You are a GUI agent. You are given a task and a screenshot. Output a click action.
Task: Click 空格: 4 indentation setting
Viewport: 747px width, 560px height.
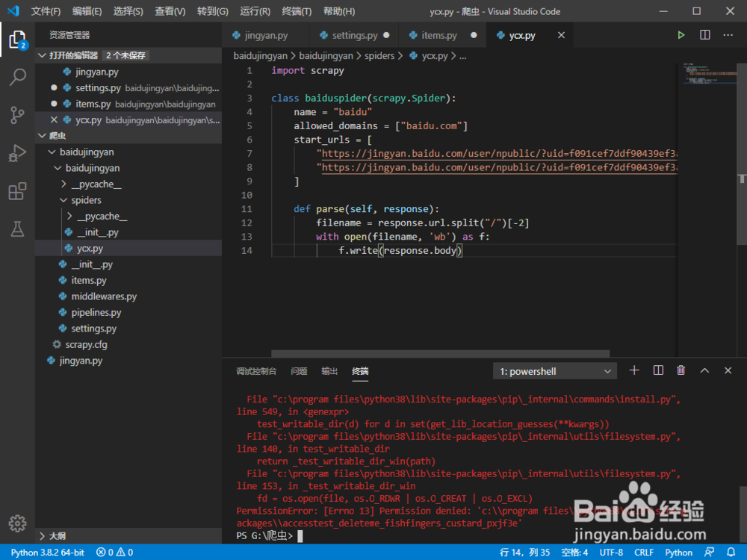574,553
